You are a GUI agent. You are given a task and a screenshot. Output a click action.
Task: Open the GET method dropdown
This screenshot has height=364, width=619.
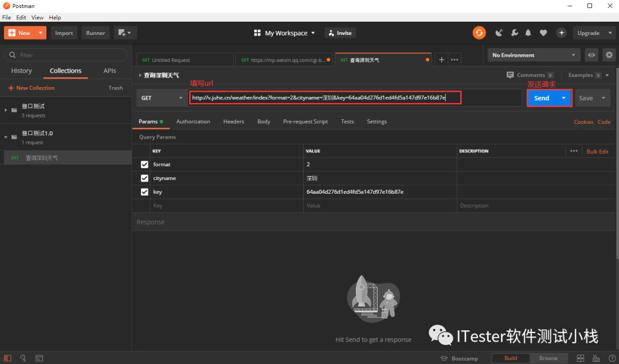(x=162, y=98)
